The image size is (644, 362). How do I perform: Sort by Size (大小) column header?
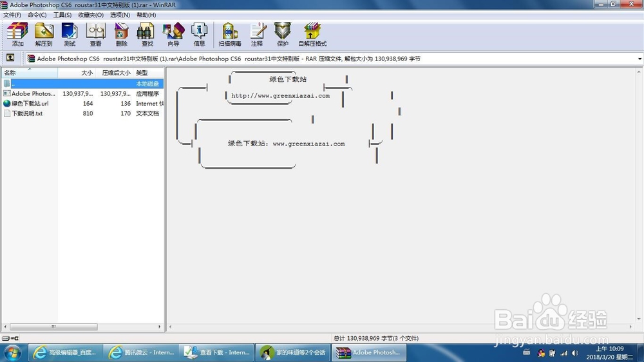point(77,73)
